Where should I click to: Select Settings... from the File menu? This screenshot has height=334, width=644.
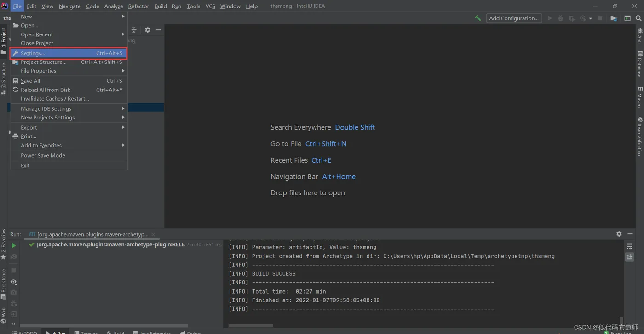33,53
